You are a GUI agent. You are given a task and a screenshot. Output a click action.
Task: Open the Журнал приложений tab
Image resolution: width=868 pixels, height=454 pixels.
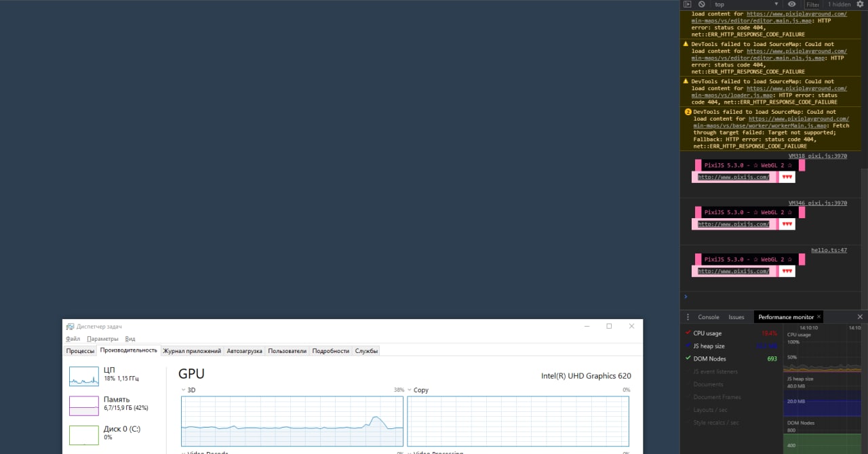[192, 351]
